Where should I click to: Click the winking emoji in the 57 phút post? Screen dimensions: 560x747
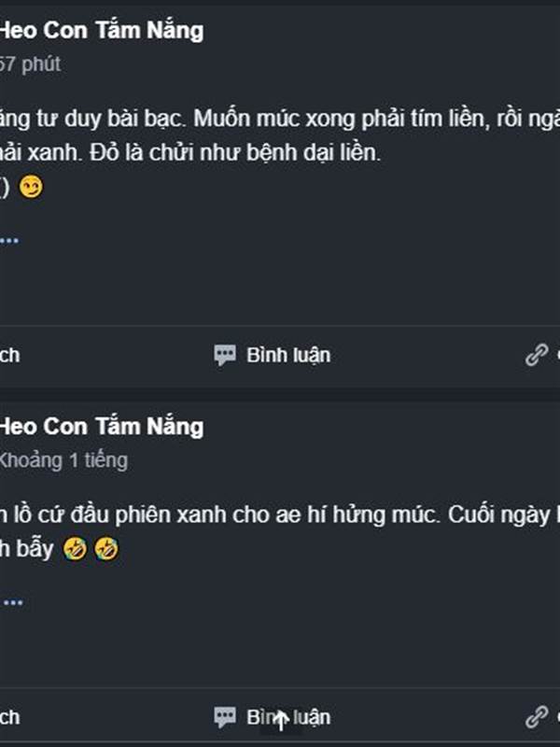pos(31,187)
